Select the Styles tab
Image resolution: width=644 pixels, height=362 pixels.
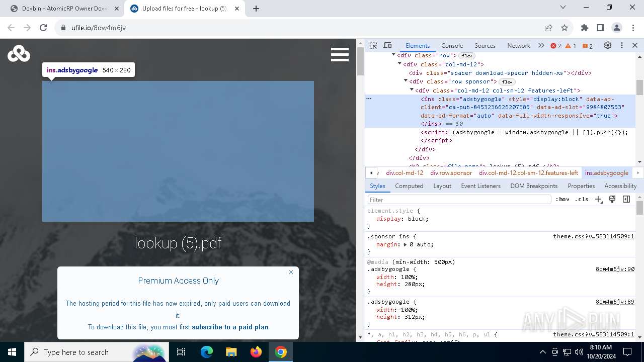[x=377, y=186]
